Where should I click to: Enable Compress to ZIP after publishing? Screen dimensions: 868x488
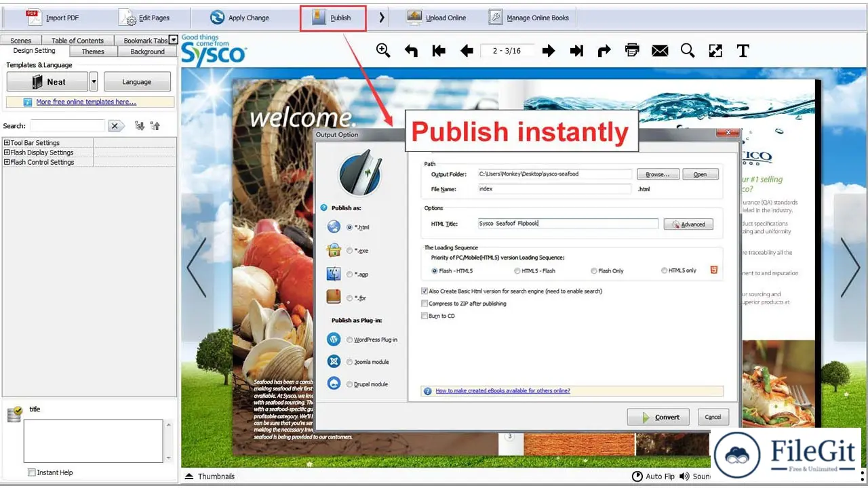pos(425,304)
